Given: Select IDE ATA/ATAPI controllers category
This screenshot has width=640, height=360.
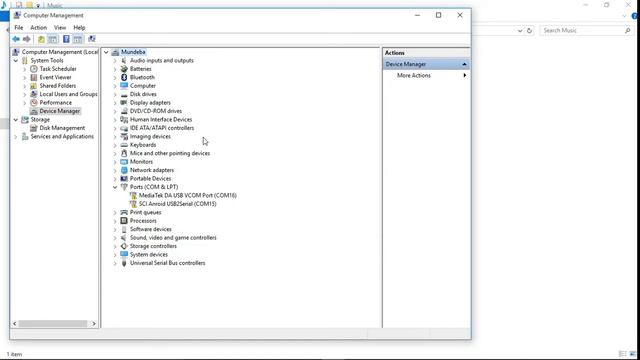Looking at the screenshot, I should (162, 128).
